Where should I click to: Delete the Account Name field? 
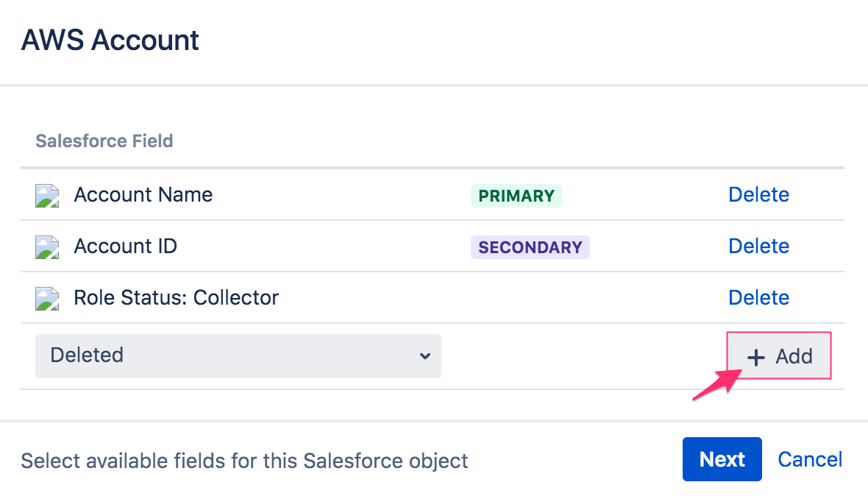[x=758, y=195]
